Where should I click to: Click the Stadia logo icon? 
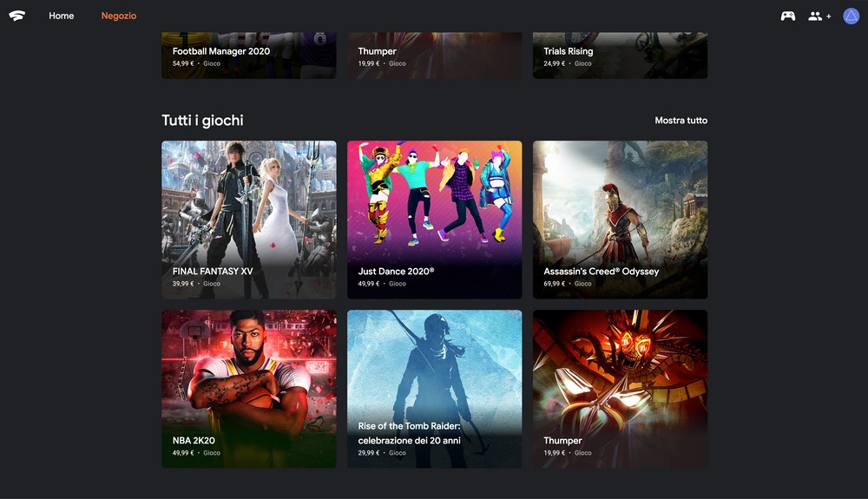click(17, 16)
